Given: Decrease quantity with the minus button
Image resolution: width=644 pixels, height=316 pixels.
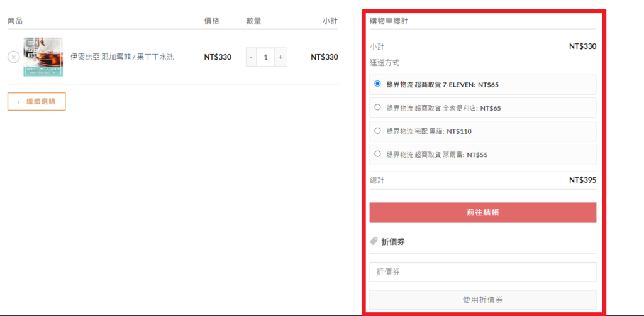Looking at the screenshot, I should coord(252,57).
